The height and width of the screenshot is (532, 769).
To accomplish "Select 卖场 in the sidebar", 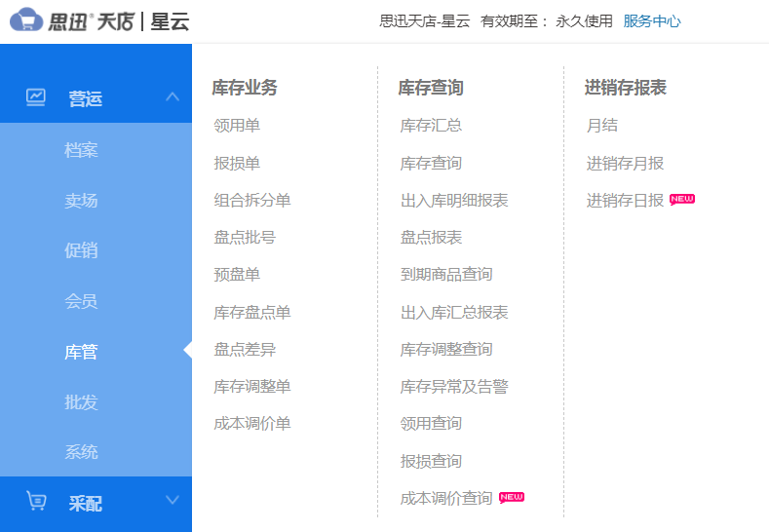I will [81, 200].
